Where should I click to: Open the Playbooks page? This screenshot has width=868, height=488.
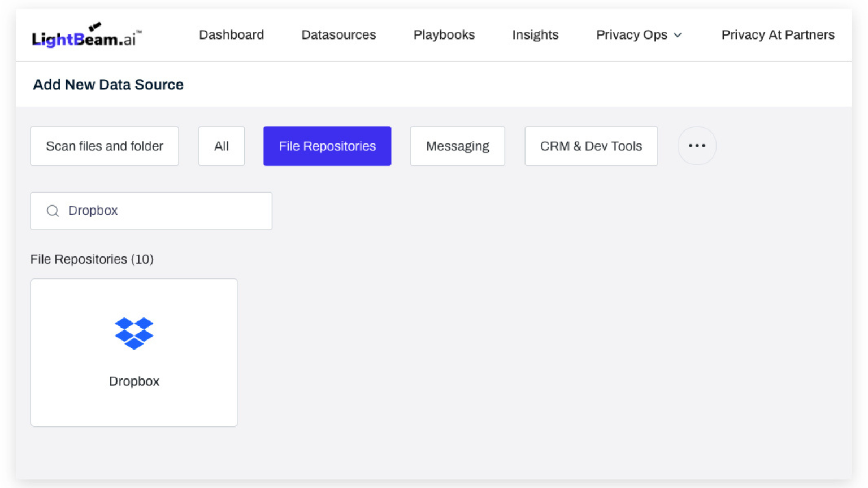444,35
